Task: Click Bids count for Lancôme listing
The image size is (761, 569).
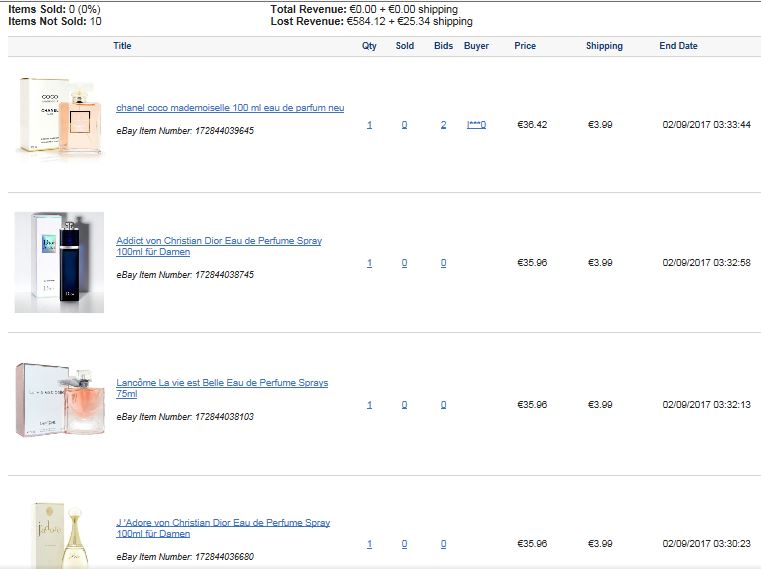Action: (443, 405)
